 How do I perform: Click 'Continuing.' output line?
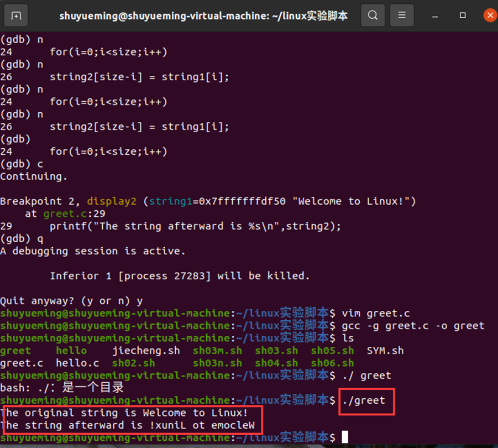(x=34, y=176)
